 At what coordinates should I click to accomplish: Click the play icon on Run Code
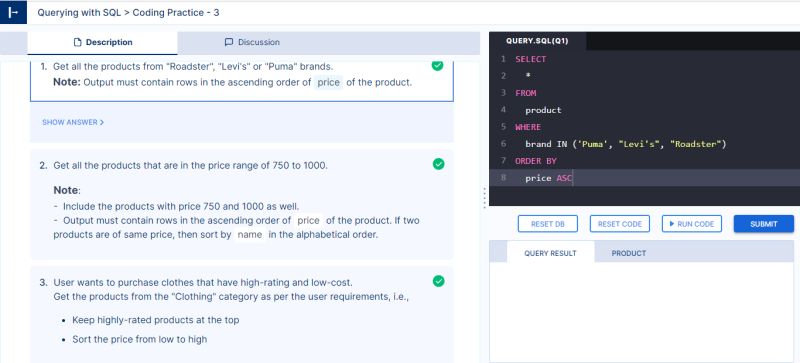[671, 224]
